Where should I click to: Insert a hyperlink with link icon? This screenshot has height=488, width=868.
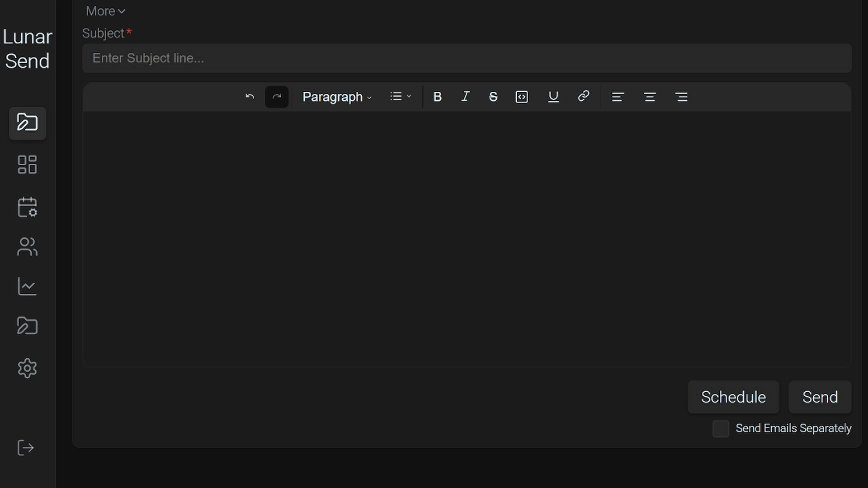(x=584, y=96)
